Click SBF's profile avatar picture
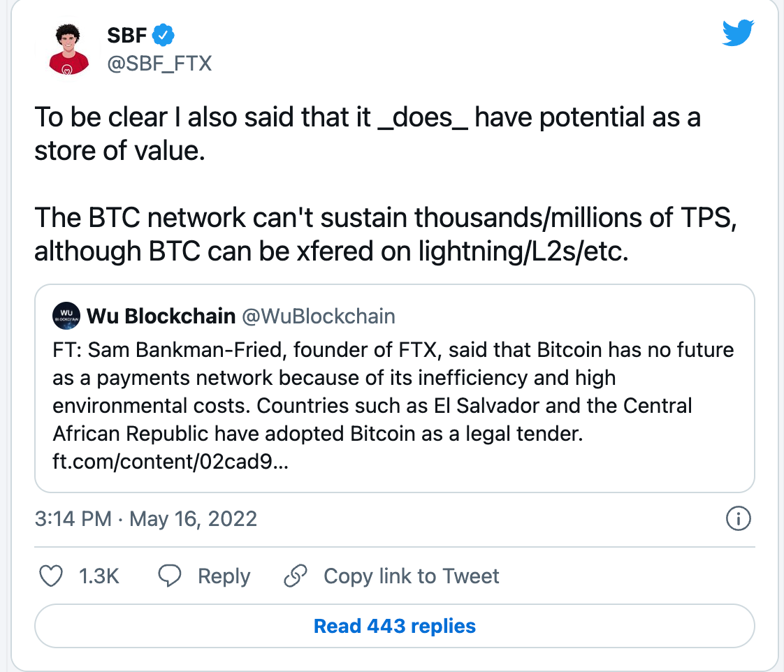Viewport: 784px width, 672px height. click(68, 48)
